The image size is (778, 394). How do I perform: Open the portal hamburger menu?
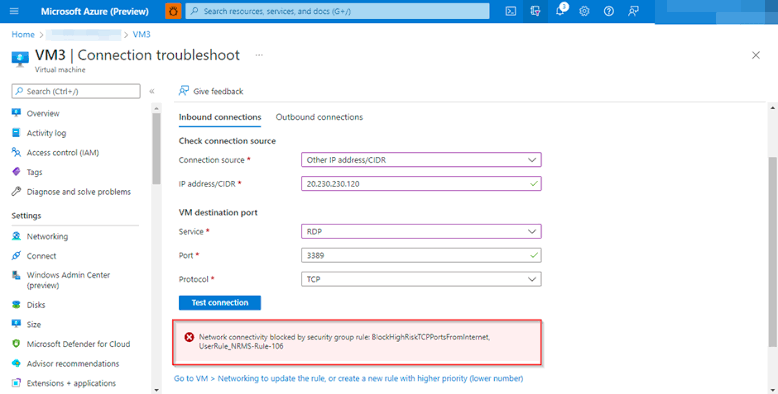click(14, 11)
